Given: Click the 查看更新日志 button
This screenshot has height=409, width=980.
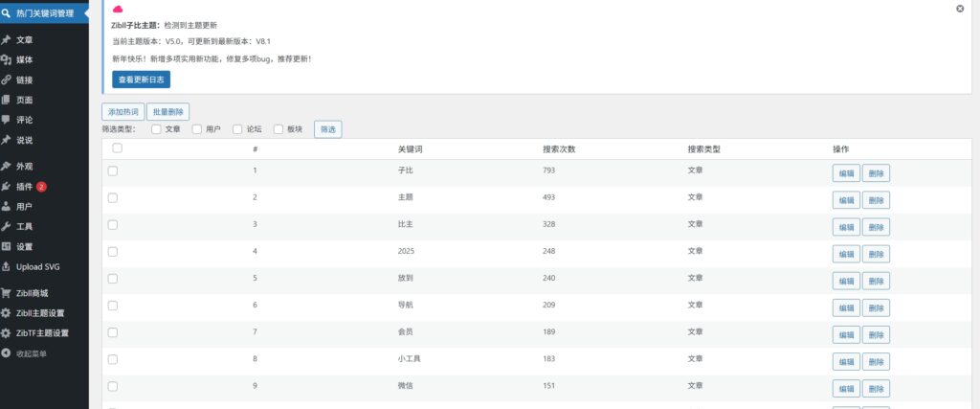Looking at the screenshot, I should click(141, 80).
